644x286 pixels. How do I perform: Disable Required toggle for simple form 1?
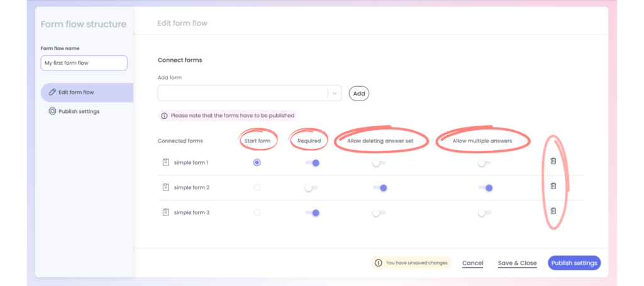coord(312,163)
